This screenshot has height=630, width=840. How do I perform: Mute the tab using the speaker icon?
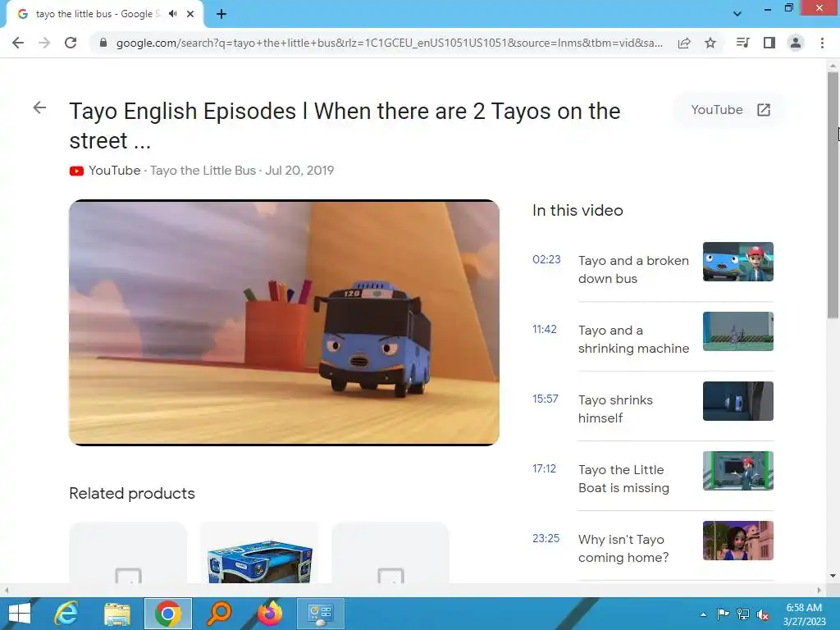point(172,14)
